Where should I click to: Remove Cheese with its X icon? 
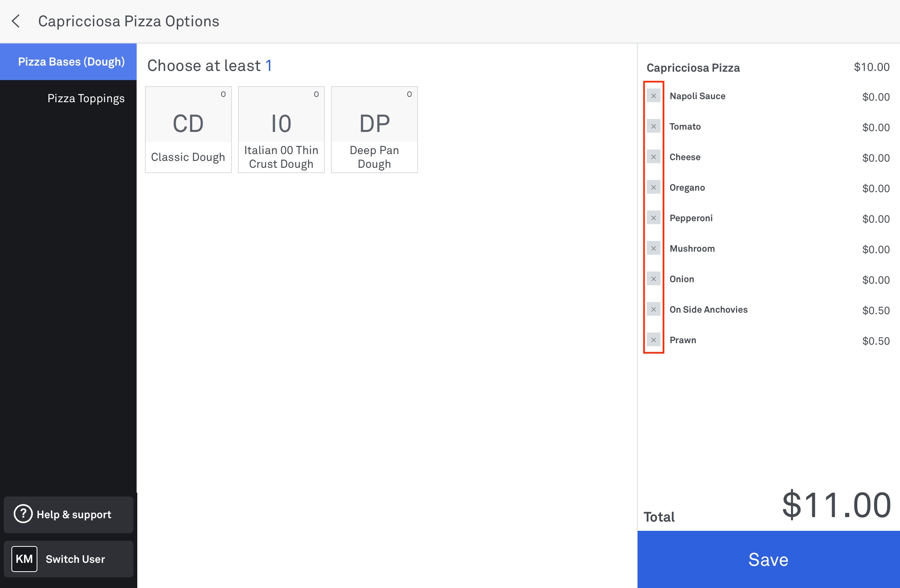pos(654,157)
